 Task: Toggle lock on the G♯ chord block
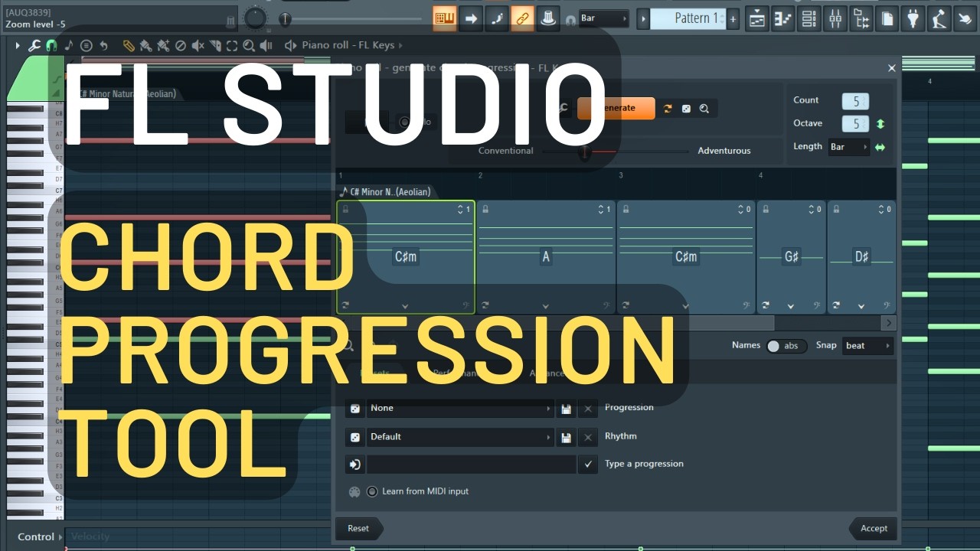coord(766,209)
